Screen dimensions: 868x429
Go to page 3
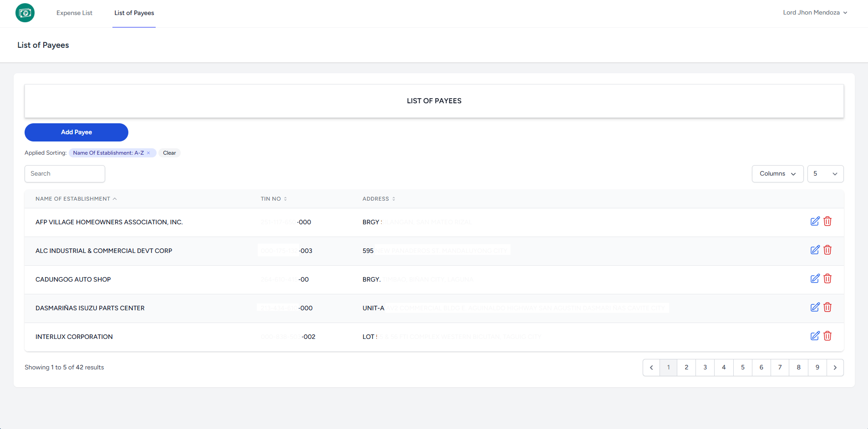(705, 368)
